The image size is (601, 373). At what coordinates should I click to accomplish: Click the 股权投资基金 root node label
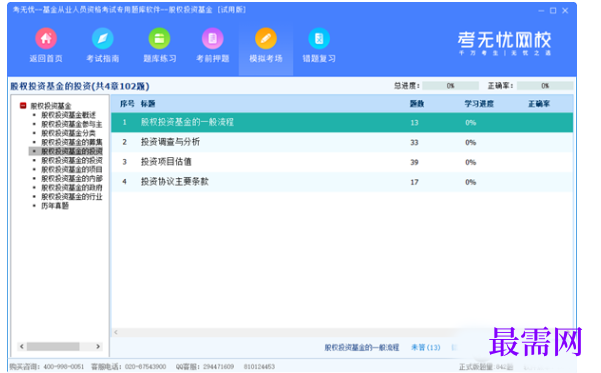[x=51, y=106]
